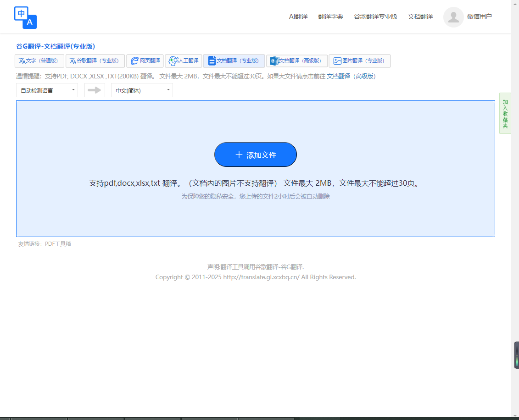Select the 人工翻译 human translation option
The image size is (519, 420).
coord(184,61)
